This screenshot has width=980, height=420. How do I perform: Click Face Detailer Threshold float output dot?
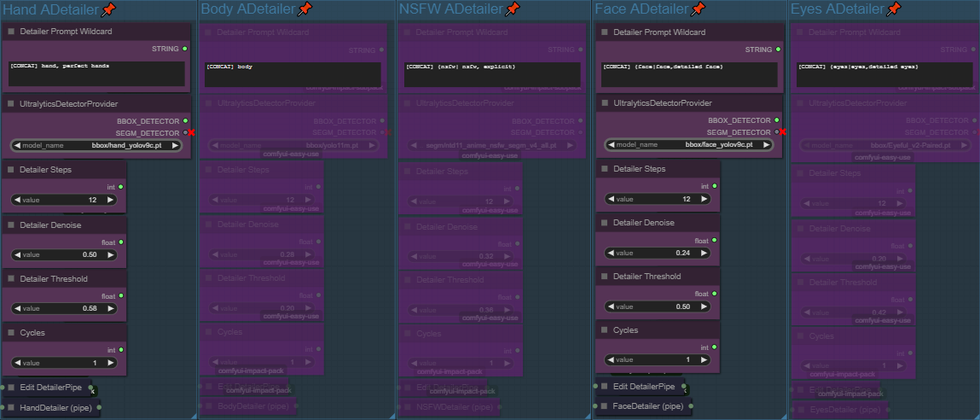coord(715,293)
